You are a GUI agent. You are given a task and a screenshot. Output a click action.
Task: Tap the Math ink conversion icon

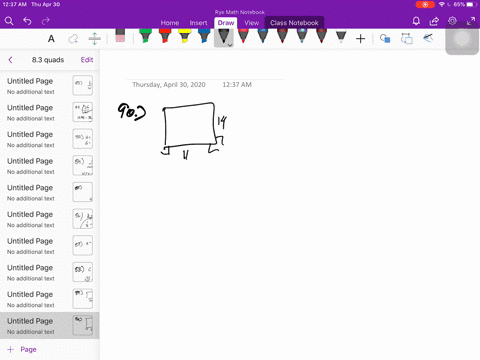(428, 38)
